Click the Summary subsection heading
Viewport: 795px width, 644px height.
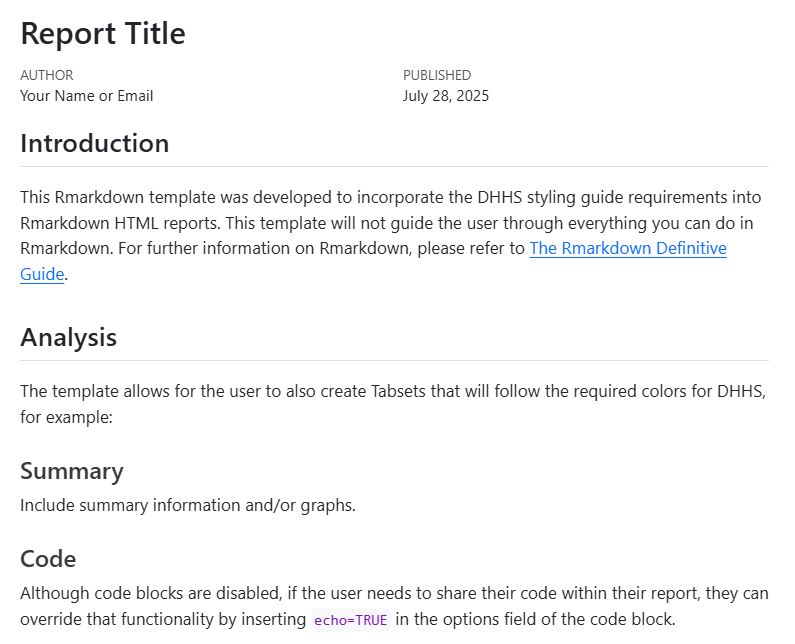tap(72, 471)
